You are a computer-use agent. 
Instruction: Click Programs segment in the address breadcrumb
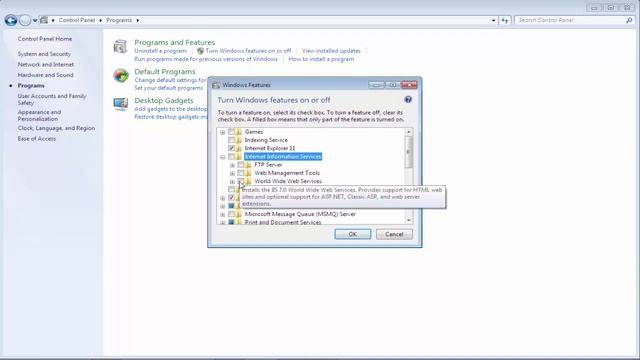tap(119, 20)
